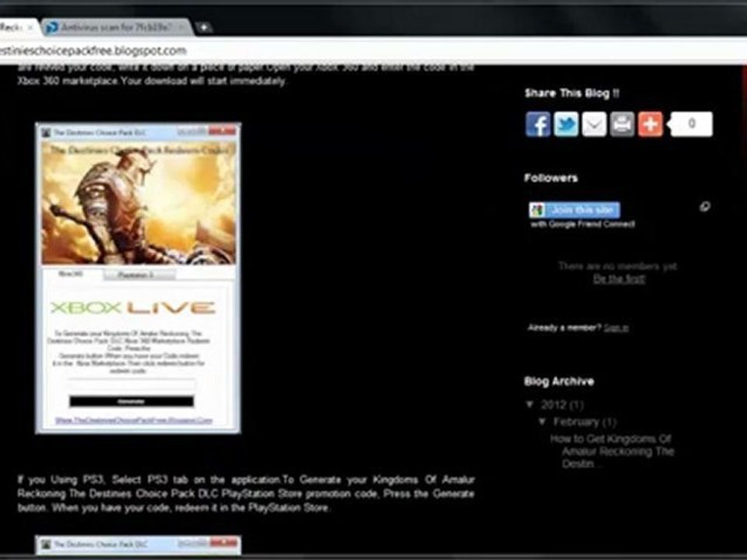The height and width of the screenshot is (560, 747).
Task: Open the Followers widget wrench icon
Action: coord(705,206)
